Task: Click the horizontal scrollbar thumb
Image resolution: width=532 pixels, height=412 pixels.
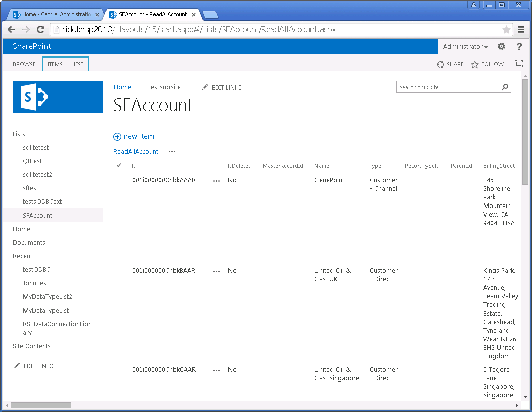Action: click(41, 405)
